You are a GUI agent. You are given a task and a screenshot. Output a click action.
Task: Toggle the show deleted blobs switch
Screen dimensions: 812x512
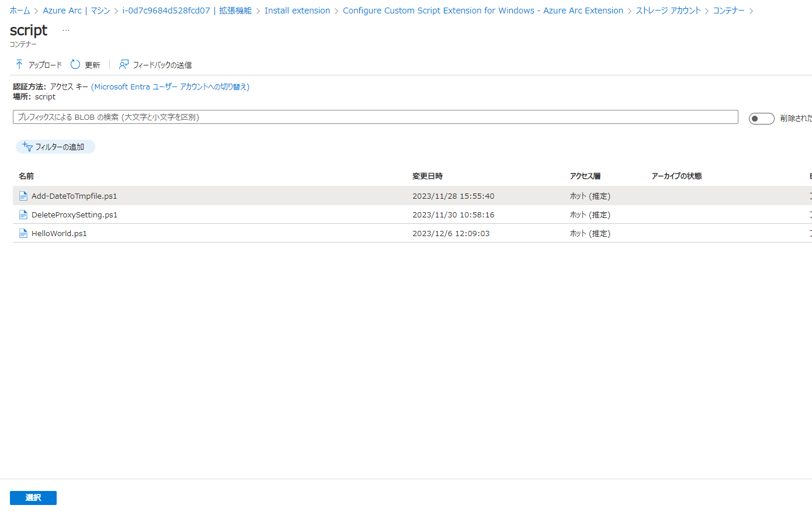pyautogui.click(x=761, y=118)
